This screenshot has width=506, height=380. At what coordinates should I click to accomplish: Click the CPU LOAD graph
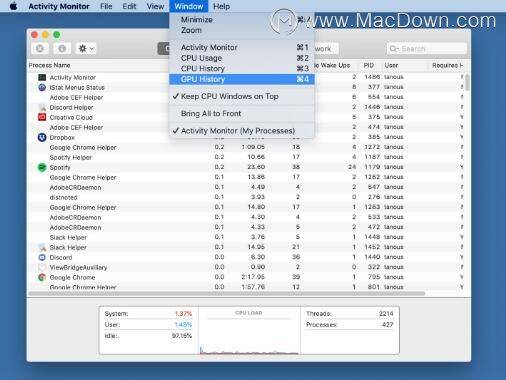click(x=249, y=333)
